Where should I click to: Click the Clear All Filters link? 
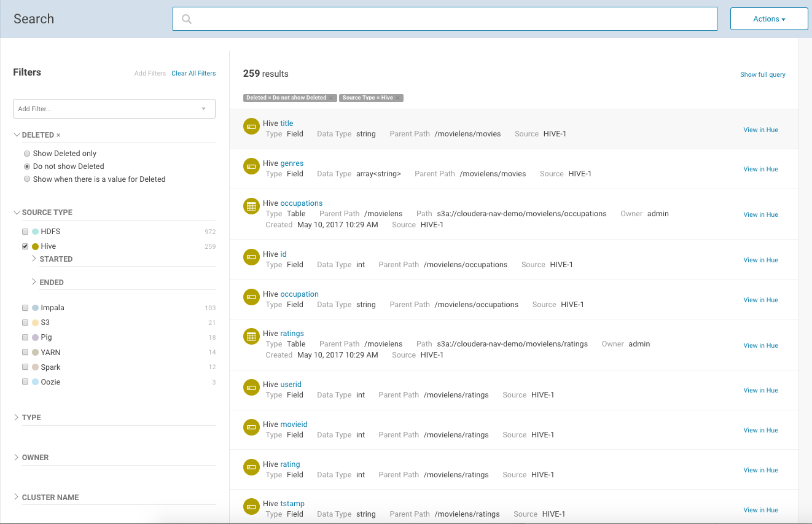point(193,73)
